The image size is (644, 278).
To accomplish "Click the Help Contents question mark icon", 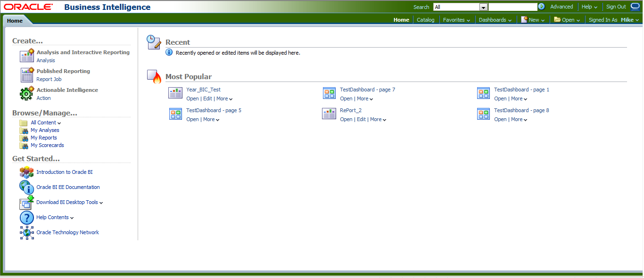I will click(26, 217).
